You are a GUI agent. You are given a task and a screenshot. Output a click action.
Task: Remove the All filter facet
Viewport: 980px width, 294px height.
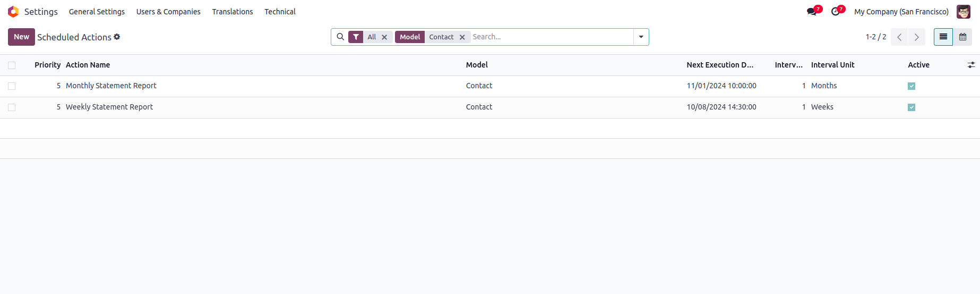(x=384, y=37)
